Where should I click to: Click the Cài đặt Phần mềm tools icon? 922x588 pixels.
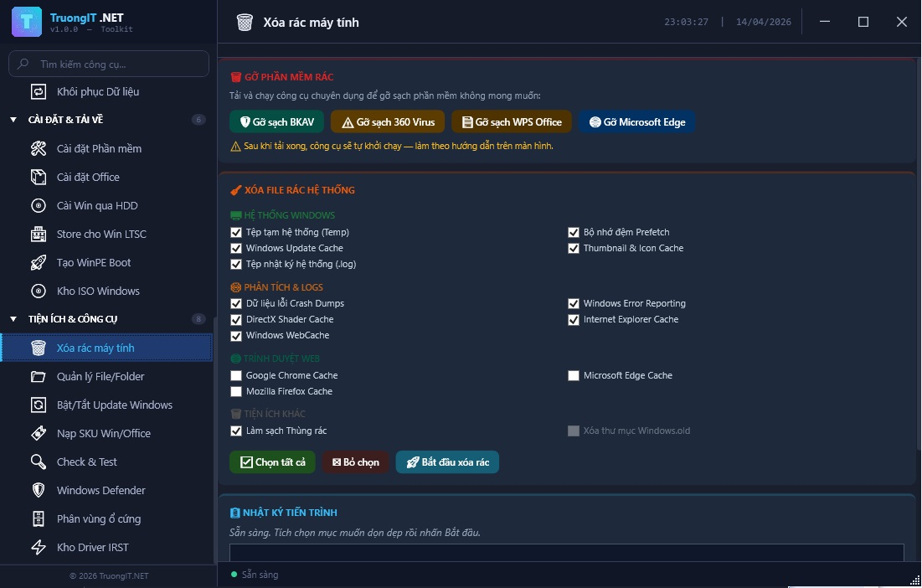click(39, 149)
